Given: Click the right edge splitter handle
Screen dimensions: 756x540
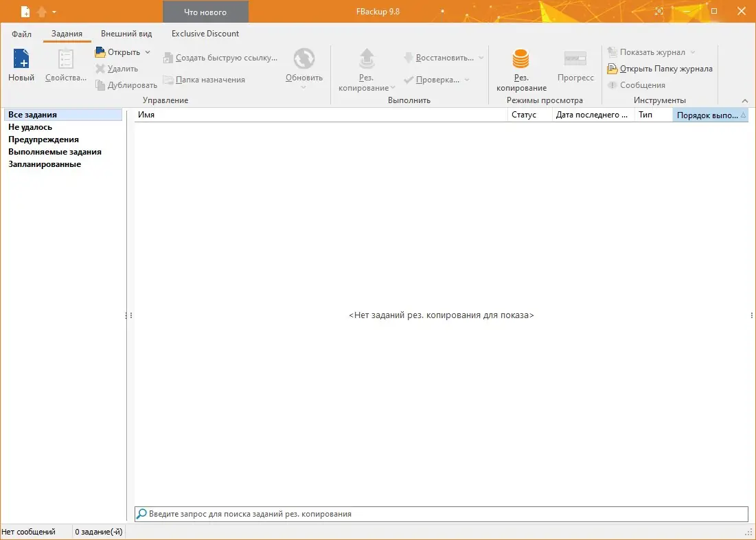Looking at the screenshot, I should [x=752, y=315].
